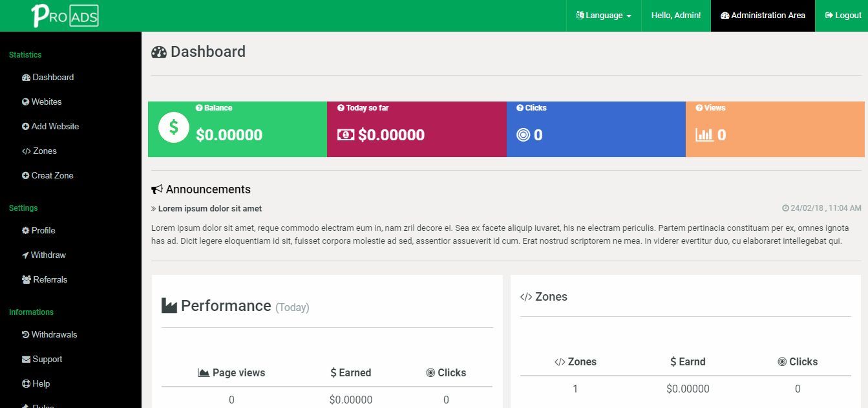Open Help in the sidebar

(x=36, y=383)
